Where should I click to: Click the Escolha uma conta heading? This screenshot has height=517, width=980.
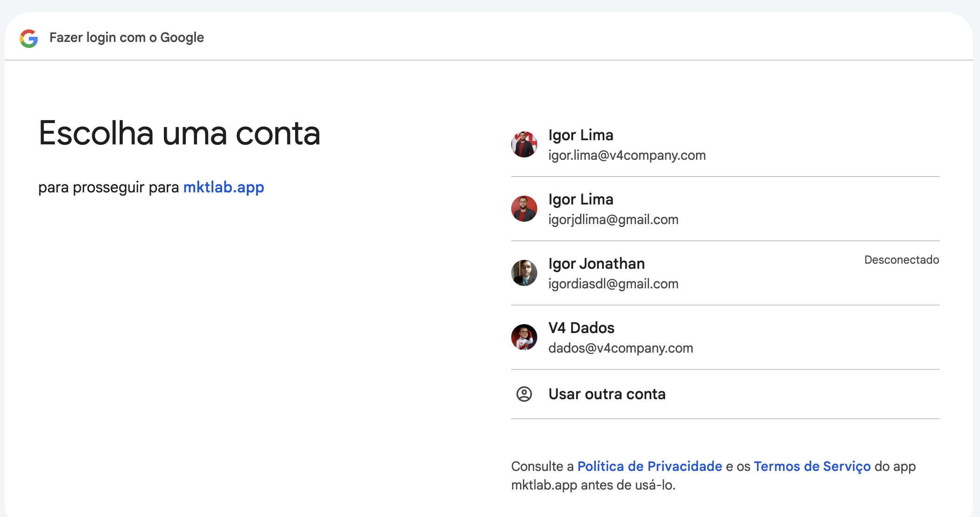[179, 133]
